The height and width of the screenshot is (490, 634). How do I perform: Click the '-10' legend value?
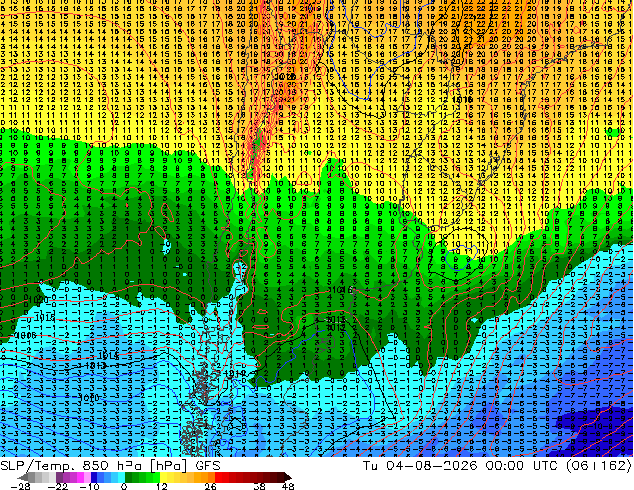click(89, 486)
